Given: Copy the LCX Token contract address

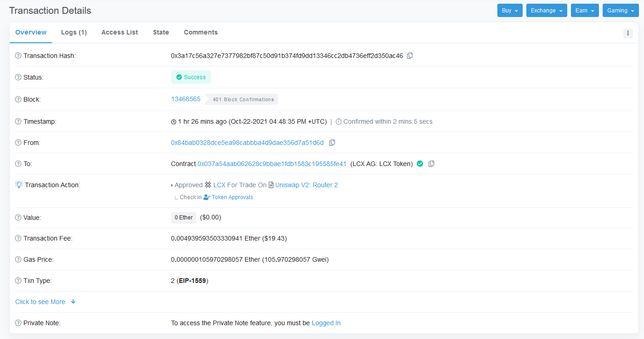Looking at the screenshot, I should [431, 164].
